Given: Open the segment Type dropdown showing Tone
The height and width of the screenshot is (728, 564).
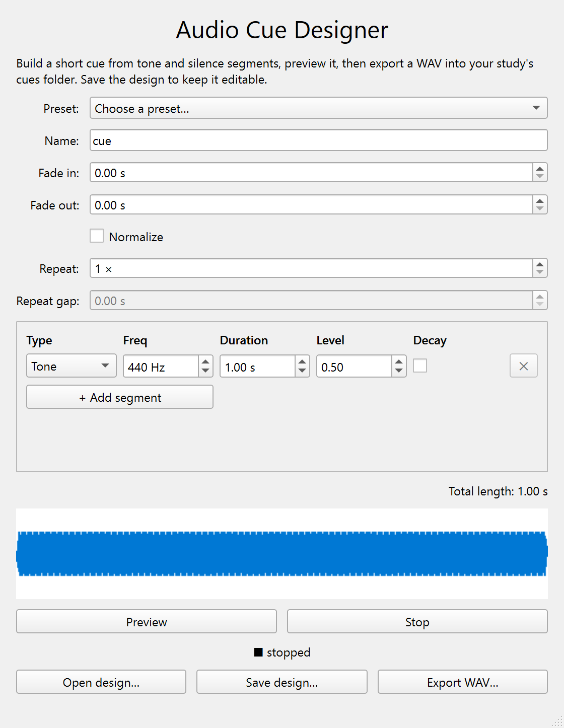Looking at the screenshot, I should pyautogui.click(x=72, y=366).
